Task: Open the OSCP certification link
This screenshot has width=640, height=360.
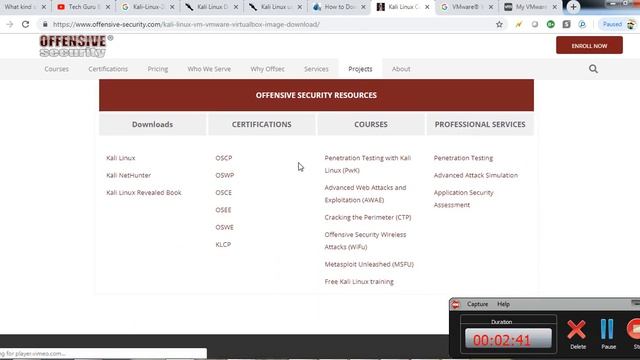Action: tap(224, 158)
